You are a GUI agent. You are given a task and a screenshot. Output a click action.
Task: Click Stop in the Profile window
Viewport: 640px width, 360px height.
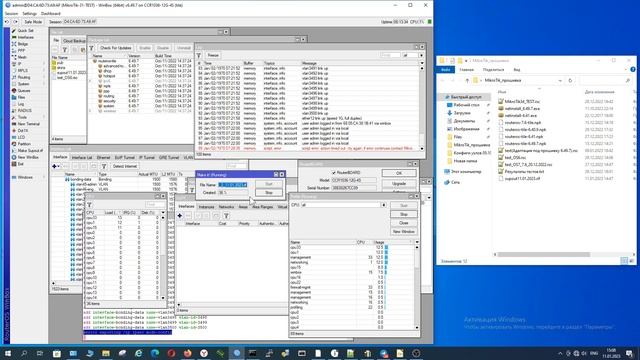pos(404,214)
